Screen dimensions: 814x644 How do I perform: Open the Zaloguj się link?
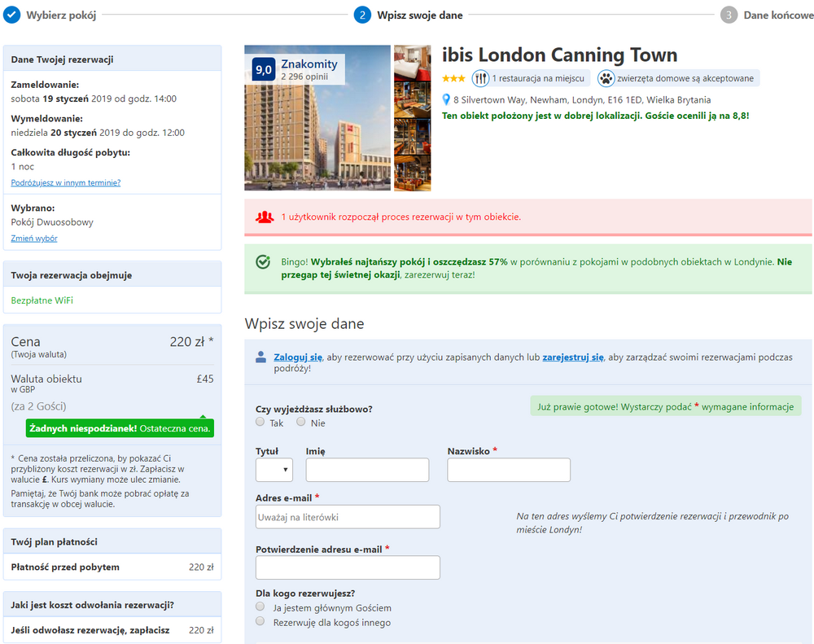tap(298, 357)
